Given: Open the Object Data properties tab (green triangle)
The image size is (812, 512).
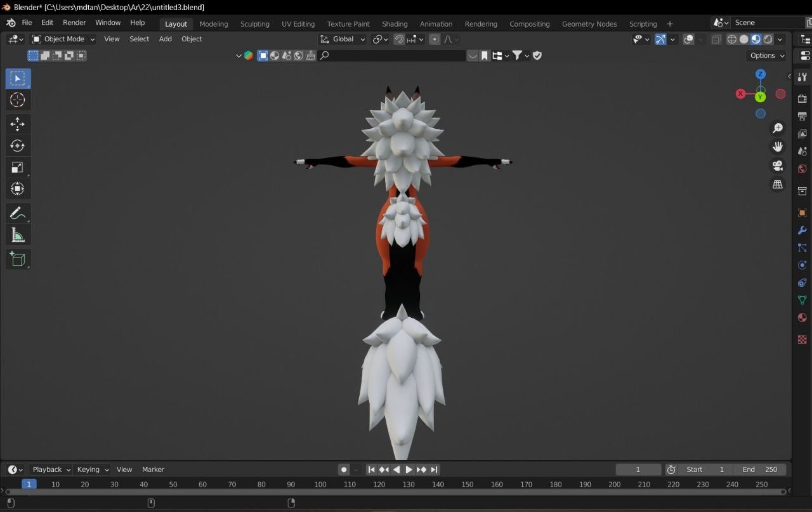Looking at the screenshot, I should pos(802,300).
